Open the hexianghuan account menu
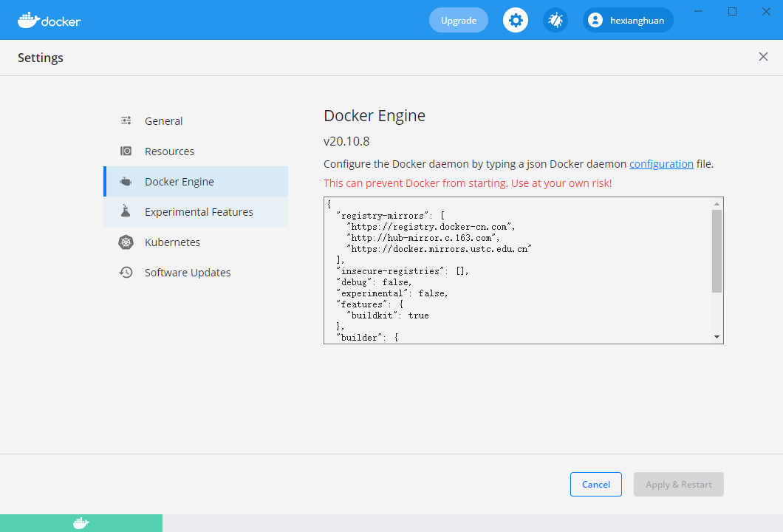783x532 pixels. (x=628, y=20)
